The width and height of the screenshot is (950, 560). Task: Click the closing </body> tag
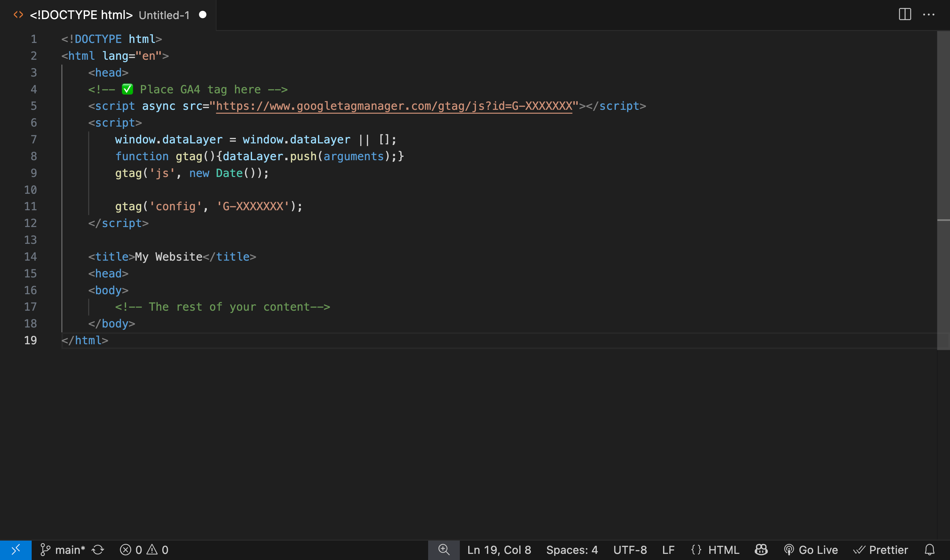pos(111,324)
